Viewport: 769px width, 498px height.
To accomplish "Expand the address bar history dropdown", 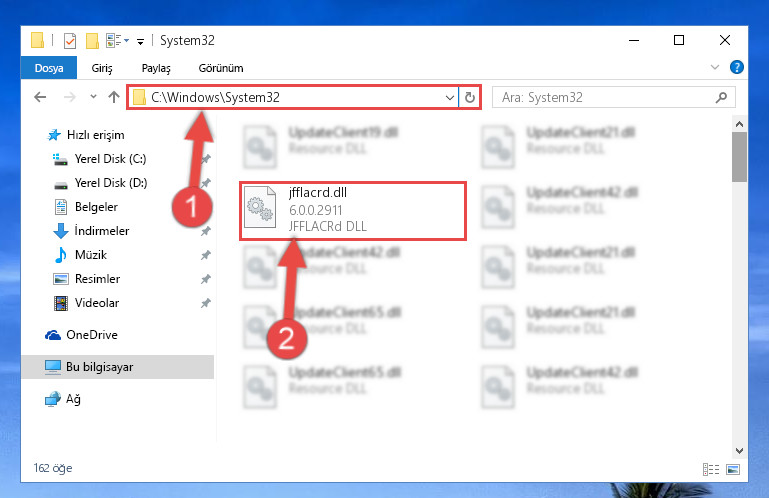I will pos(450,98).
